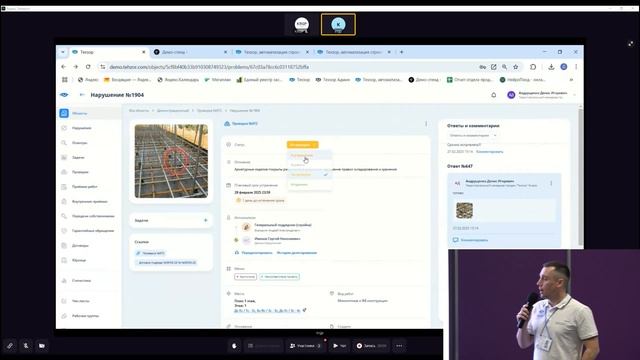
Task: Open more options in call toolbar
Action: (x=399, y=346)
